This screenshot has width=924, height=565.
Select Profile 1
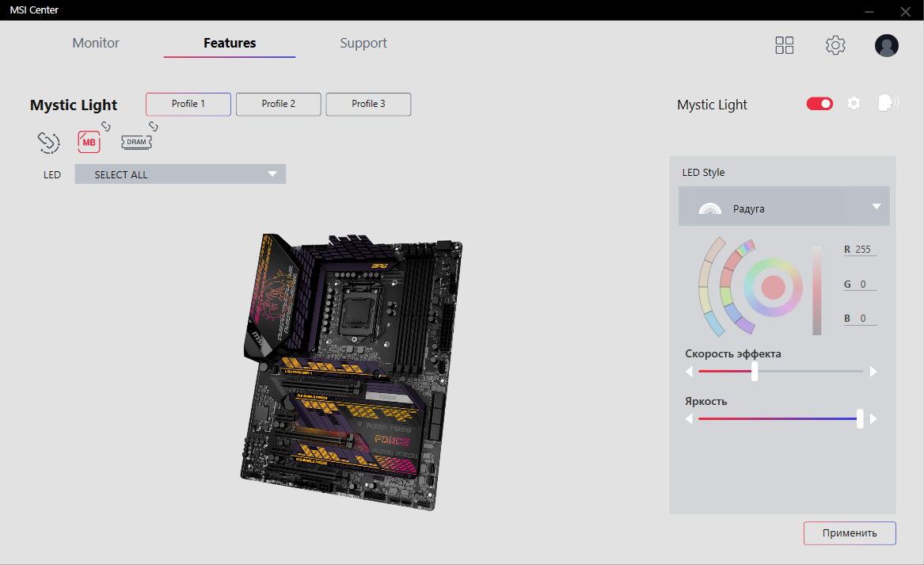click(188, 104)
